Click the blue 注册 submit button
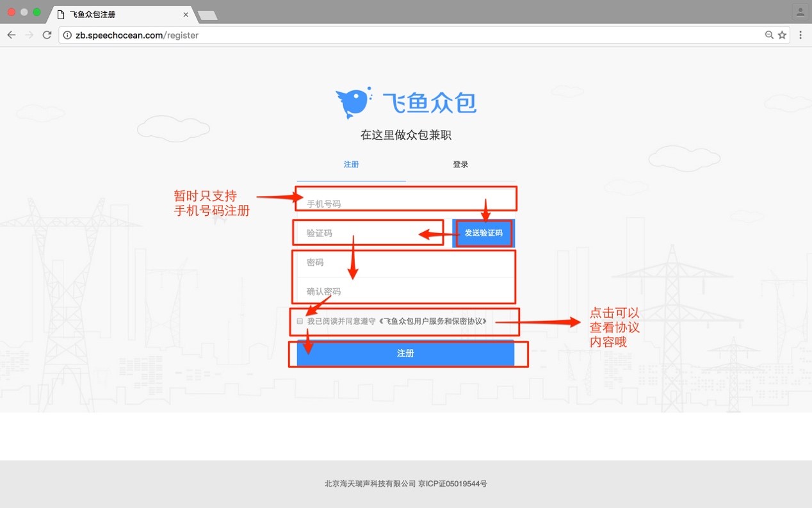This screenshot has width=812, height=508. pyautogui.click(x=405, y=353)
